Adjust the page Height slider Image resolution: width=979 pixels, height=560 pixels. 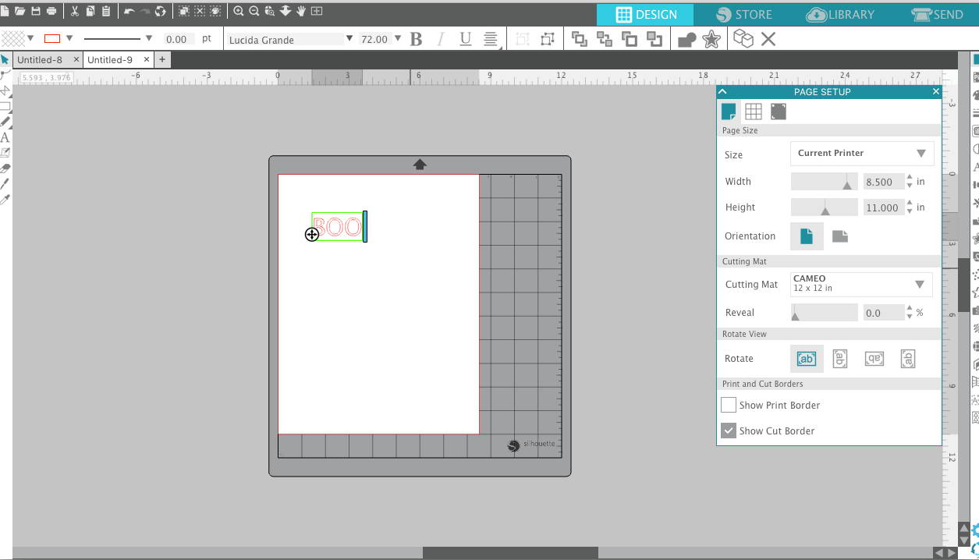pos(825,207)
